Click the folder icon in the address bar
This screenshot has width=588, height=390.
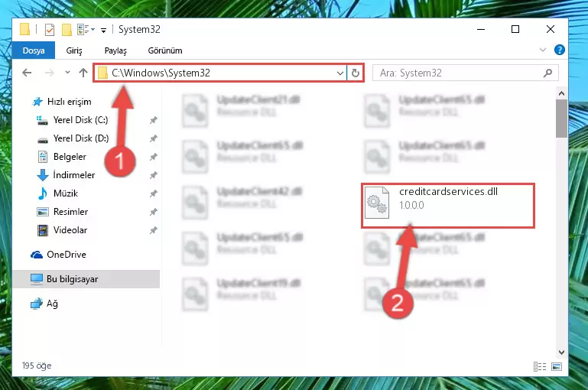102,73
